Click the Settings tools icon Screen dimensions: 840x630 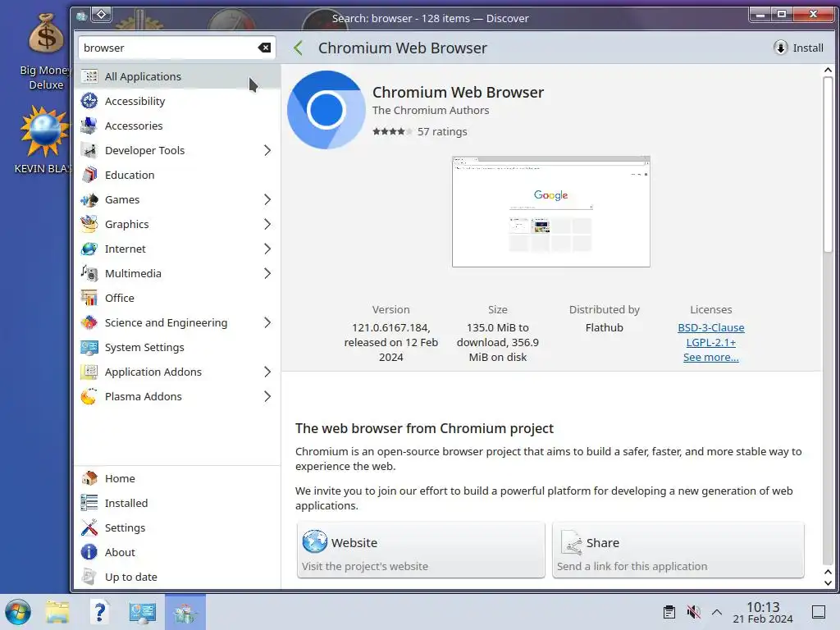point(89,527)
